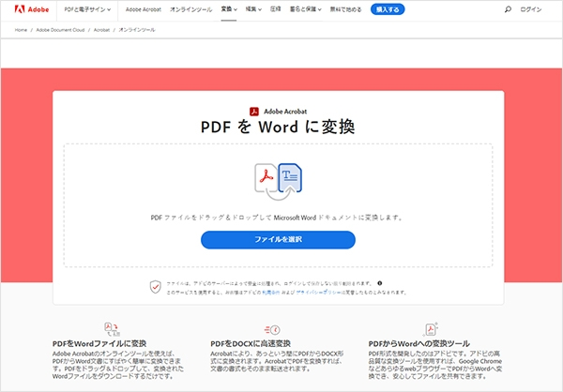Select the 無料で始める nav item
Screen dimensions: 563x392
coord(345,9)
